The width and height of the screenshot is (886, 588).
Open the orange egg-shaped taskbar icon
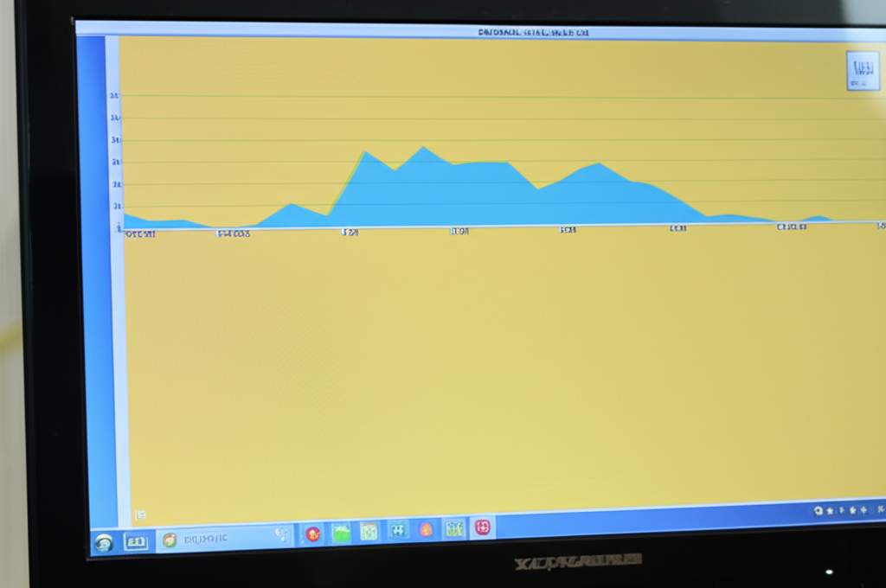(x=426, y=529)
